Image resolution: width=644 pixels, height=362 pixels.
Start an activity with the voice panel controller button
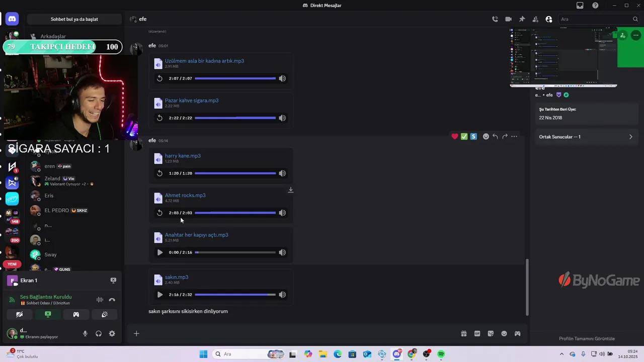(x=76, y=314)
